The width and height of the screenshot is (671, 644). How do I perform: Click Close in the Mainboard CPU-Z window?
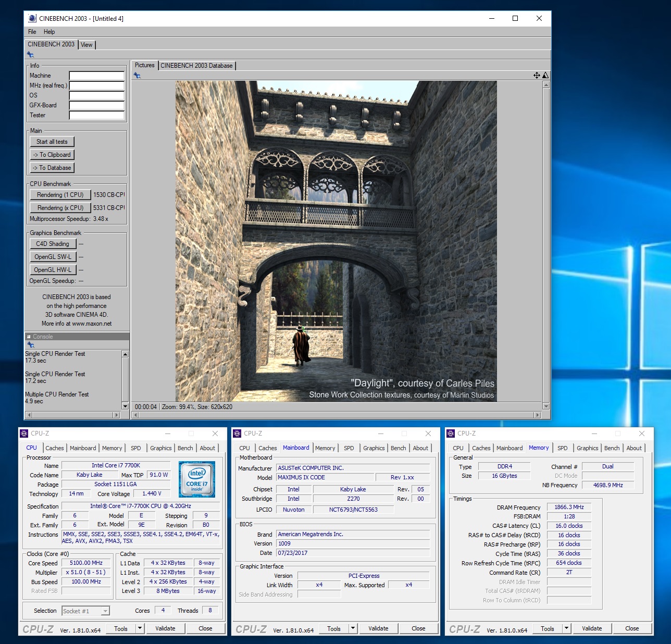(x=418, y=628)
